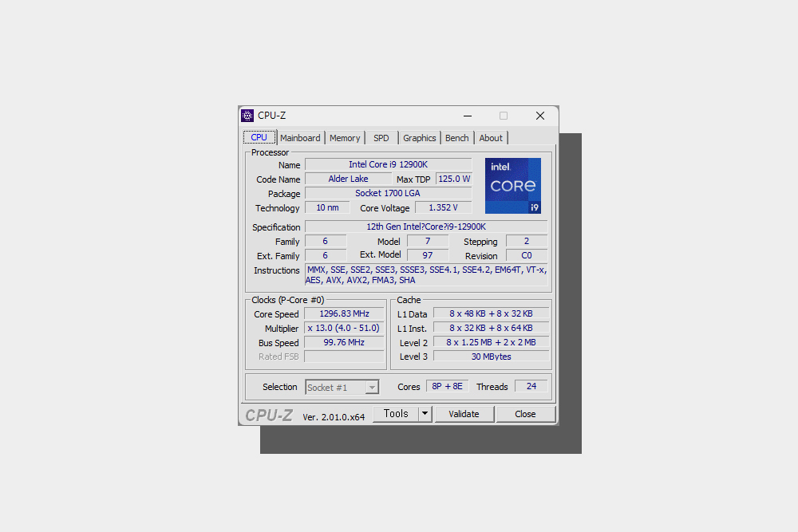Click the Package value Socket 1700 LGA
Viewport: 798px width, 532px height.
click(x=389, y=193)
